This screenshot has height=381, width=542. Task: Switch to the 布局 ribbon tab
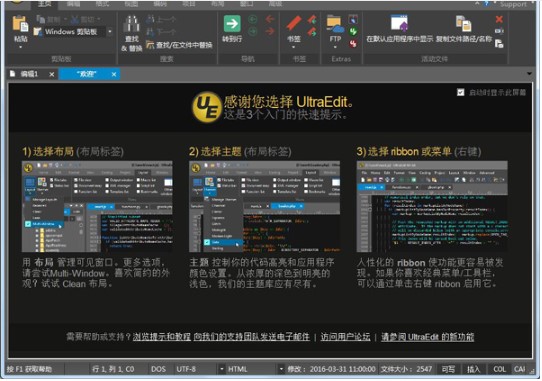coord(218,4)
